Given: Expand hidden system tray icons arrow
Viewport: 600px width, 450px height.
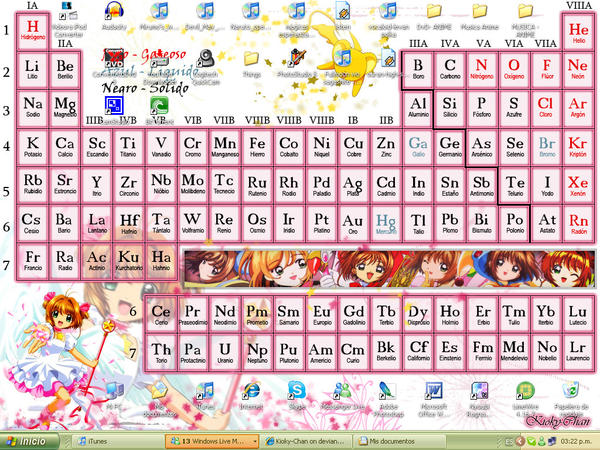Looking at the screenshot, I should tap(520, 442).
